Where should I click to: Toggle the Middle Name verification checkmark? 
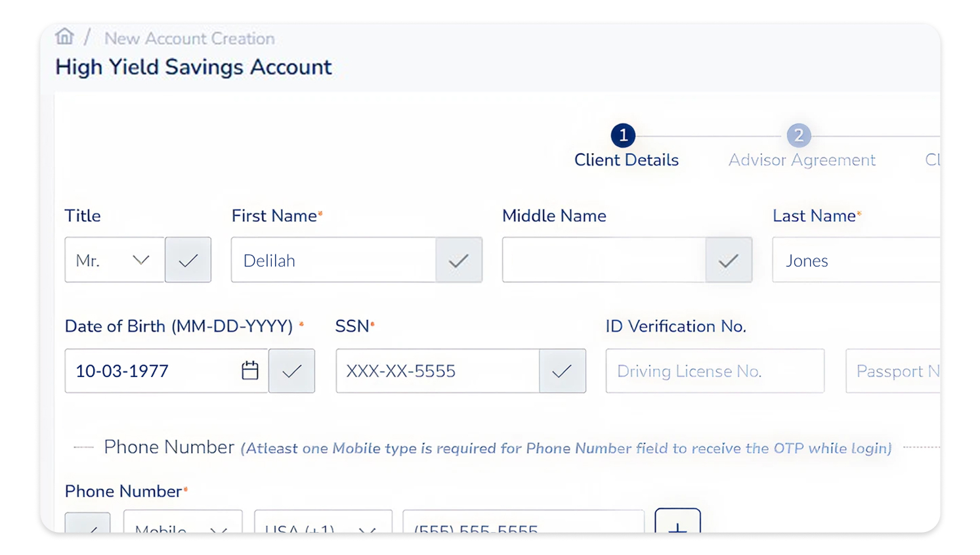728,260
